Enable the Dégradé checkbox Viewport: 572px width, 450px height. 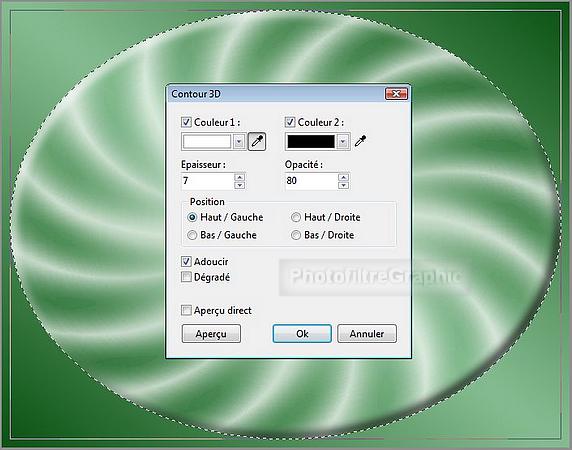click(186, 277)
